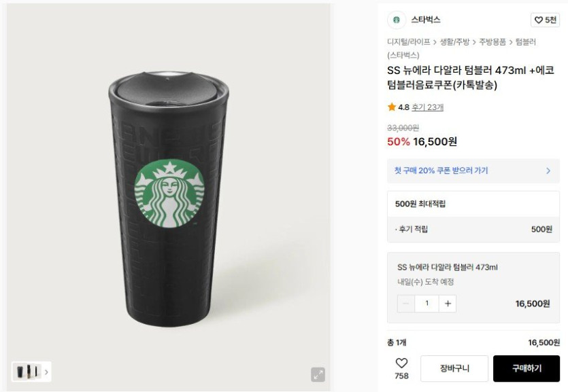Decrease quantity with the minus button
This screenshot has width=568, height=392.
tap(406, 304)
